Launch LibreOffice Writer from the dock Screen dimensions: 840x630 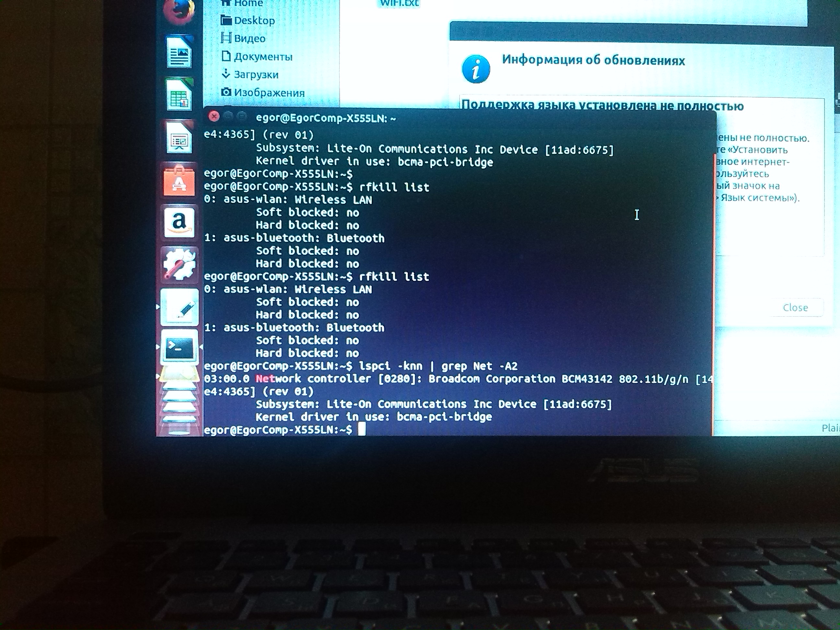click(x=179, y=52)
